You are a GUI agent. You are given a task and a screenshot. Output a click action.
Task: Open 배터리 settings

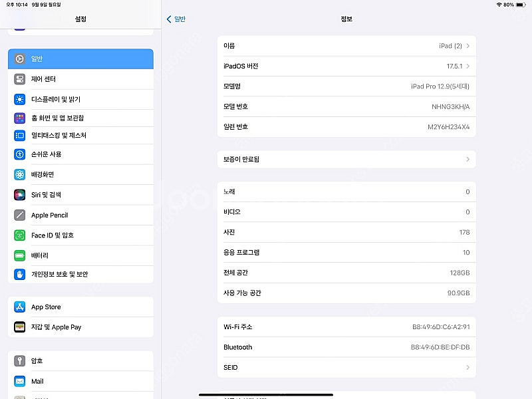[x=80, y=255]
